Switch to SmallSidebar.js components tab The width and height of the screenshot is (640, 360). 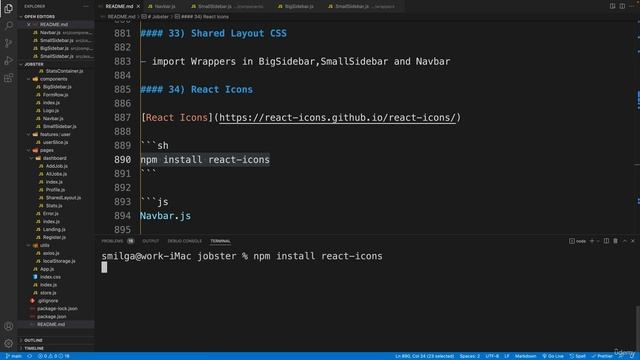pyautogui.click(x=228, y=6)
